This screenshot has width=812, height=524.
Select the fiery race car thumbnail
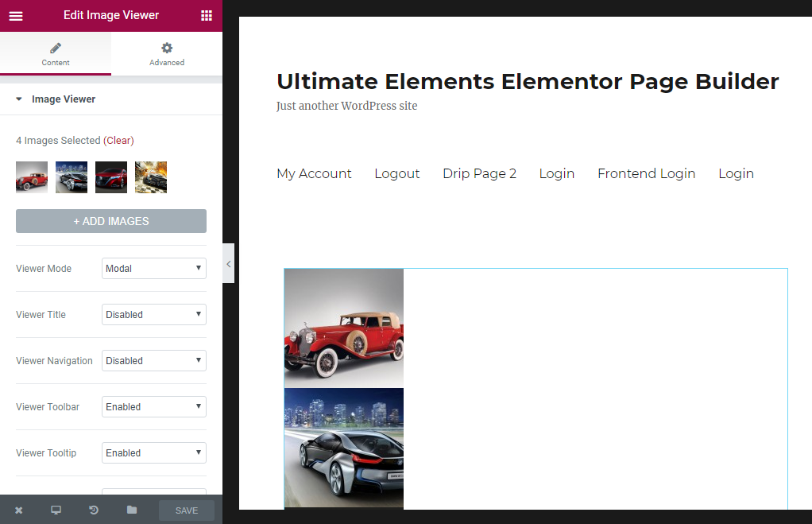[x=151, y=177]
